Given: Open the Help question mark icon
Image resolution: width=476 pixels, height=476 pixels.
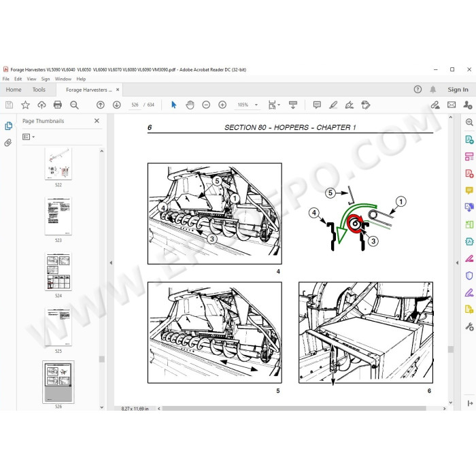Looking at the screenshot, I should [x=418, y=89].
